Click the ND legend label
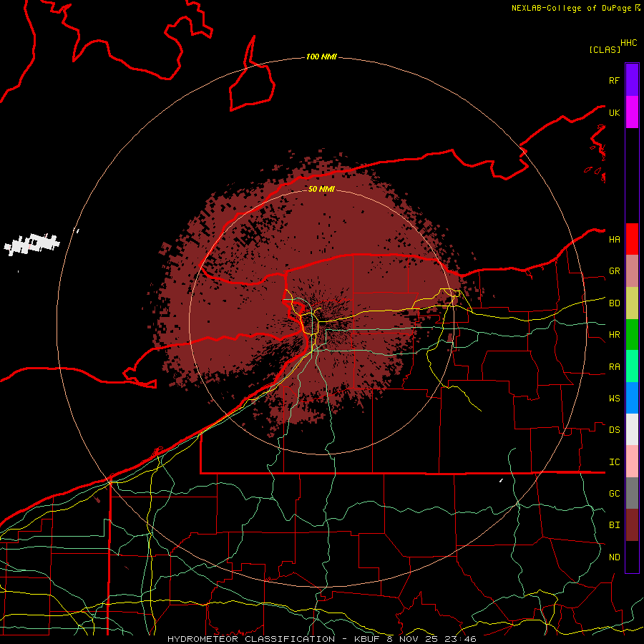 (x=614, y=557)
